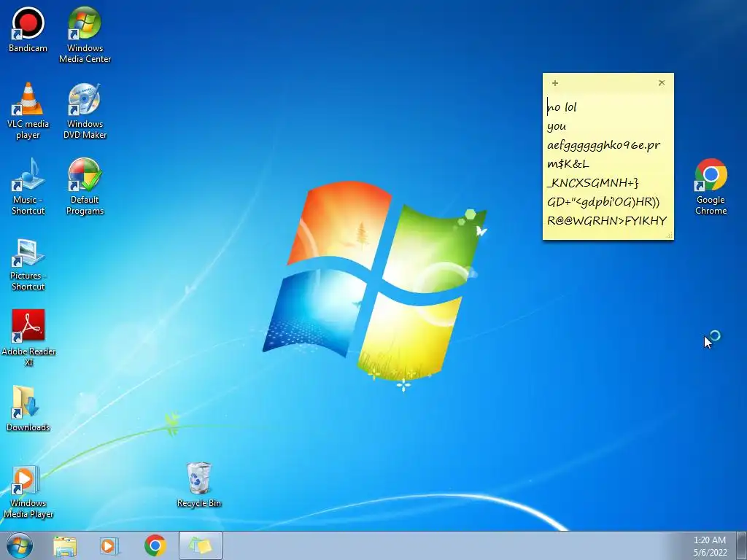The image size is (747, 560).
Task: Click the line starting 'GD+' in note
Action: click(603, 202)
